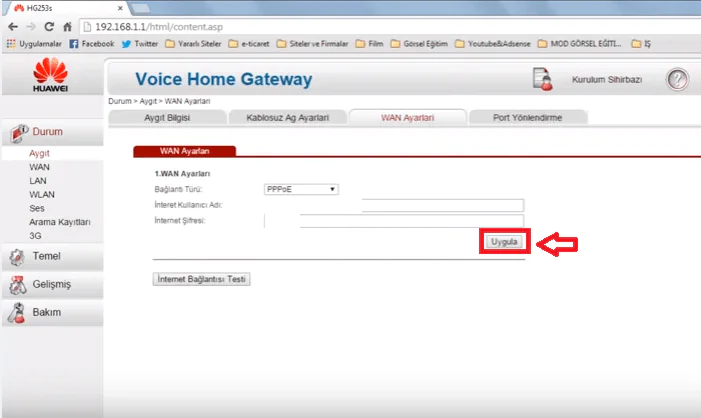Viewport: 701px width, 418px height.
Task: Select the HG253s browser tab
Action: click(x=65, y=8)
